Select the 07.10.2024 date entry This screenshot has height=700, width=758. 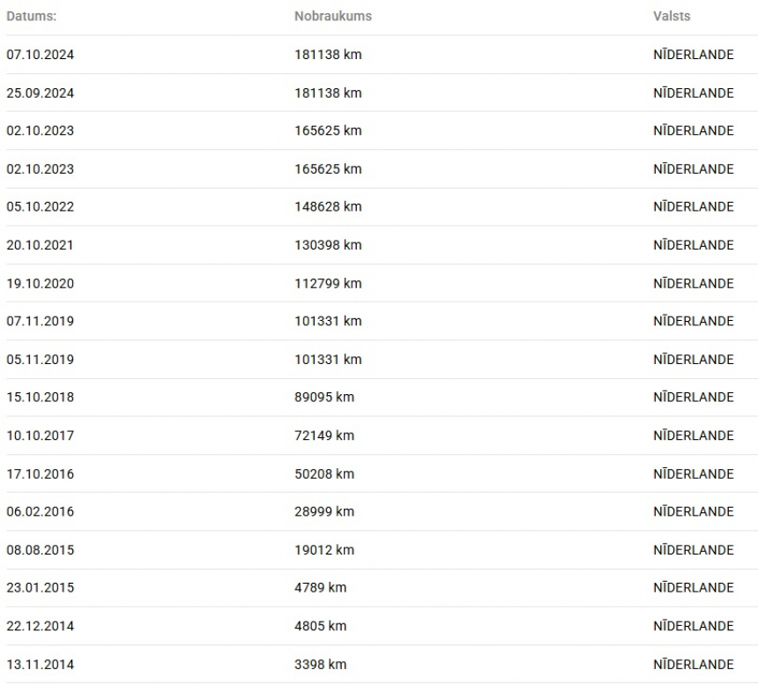tap(41, 55)
